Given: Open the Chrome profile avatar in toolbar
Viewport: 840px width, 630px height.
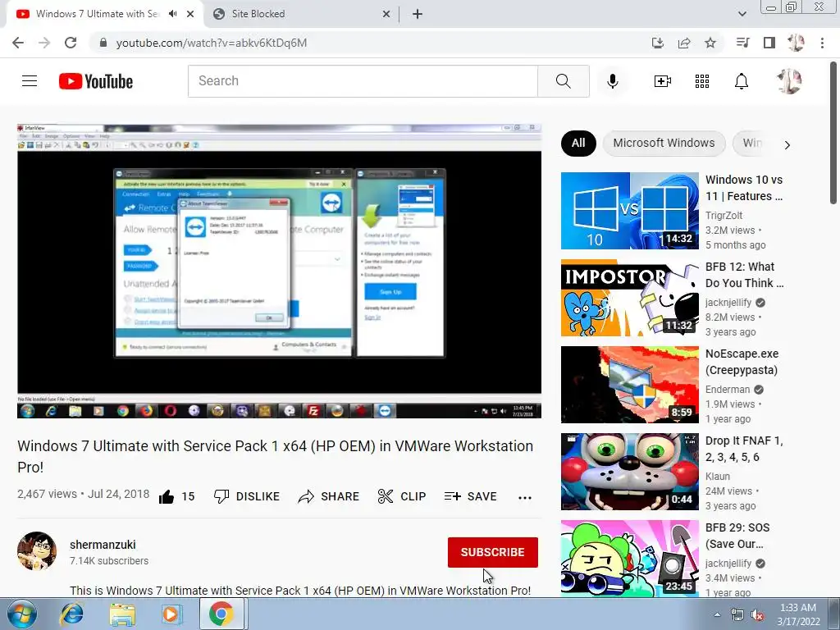Looking at the screenshot, I should pos(796,43).
